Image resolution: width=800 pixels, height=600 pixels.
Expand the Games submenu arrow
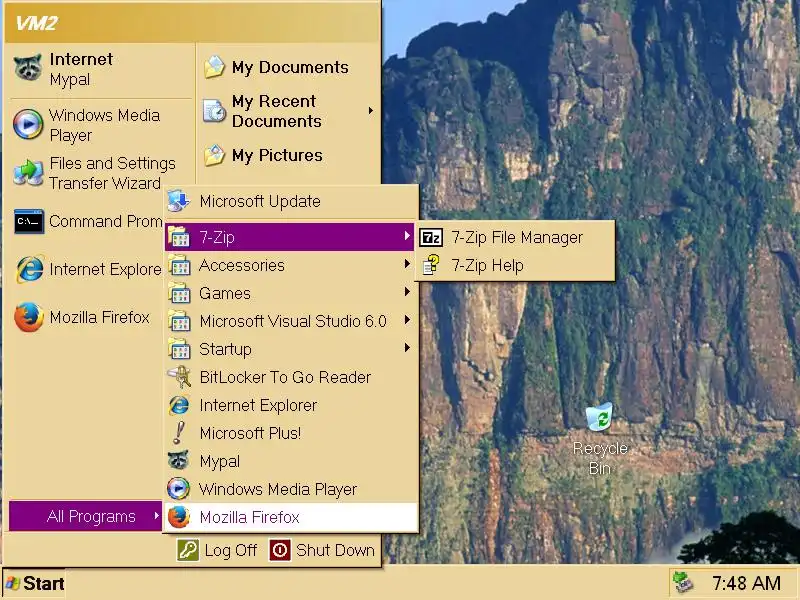tap(407, 292)
